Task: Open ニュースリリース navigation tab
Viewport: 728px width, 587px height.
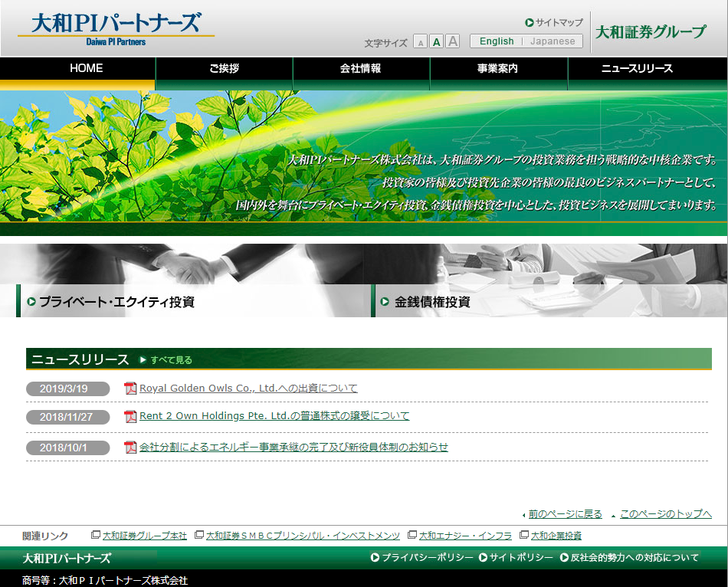Action: pos(648,74)
